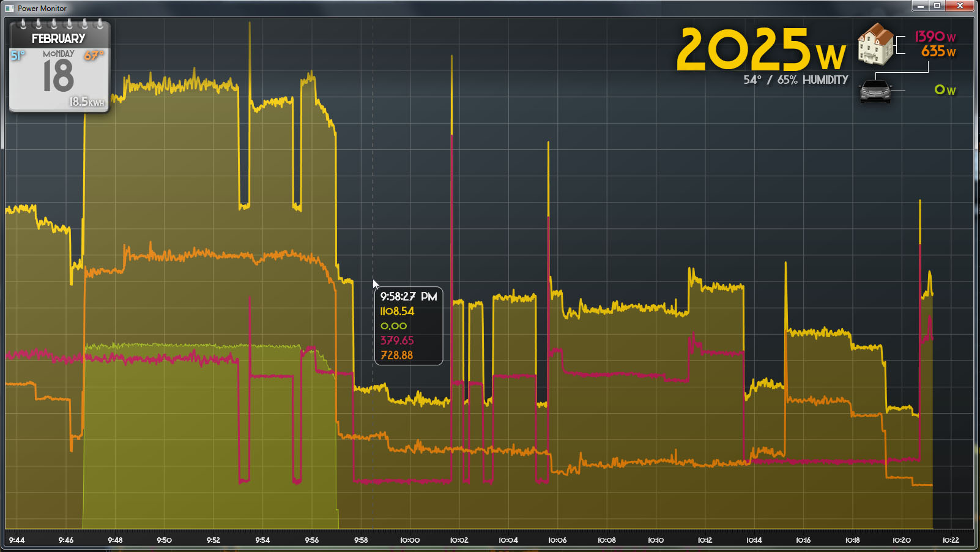Click the pink 1390 W reading
This screenshot has width=980, height=552.
(x=934, y=37)
